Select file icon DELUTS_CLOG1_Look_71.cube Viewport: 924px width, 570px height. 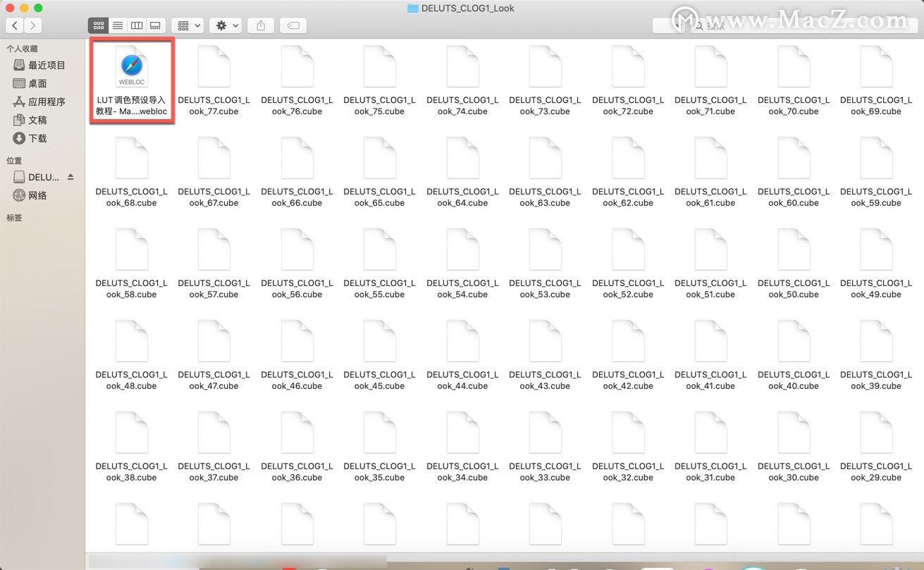711,68
